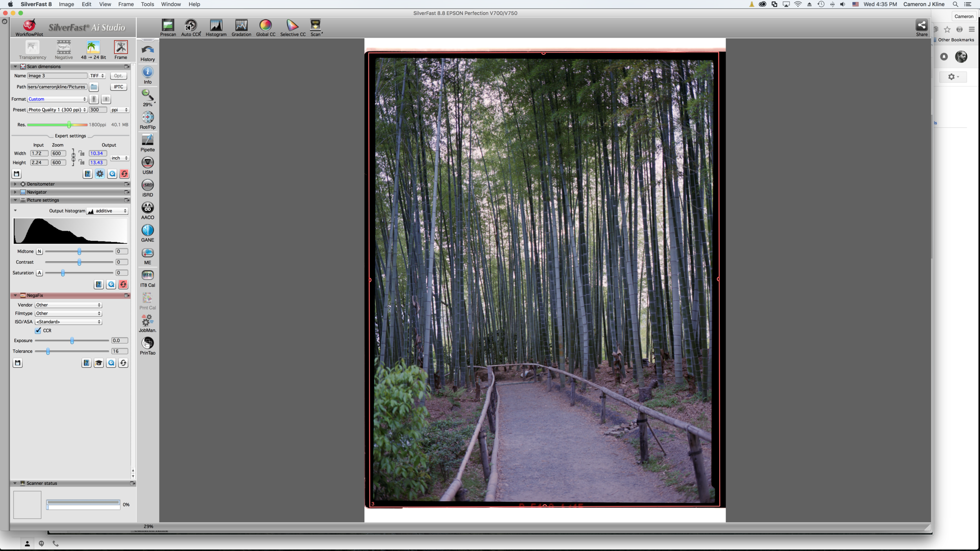This screenshot has width=980, height=551.
Task: Toggle the width proportion lock
Action: click(x=82, y=153)
